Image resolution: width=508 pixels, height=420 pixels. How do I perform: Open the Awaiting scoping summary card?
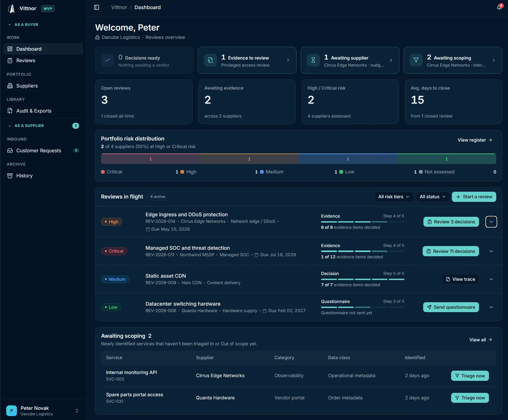pyautogui.click(x=453, y=60)
